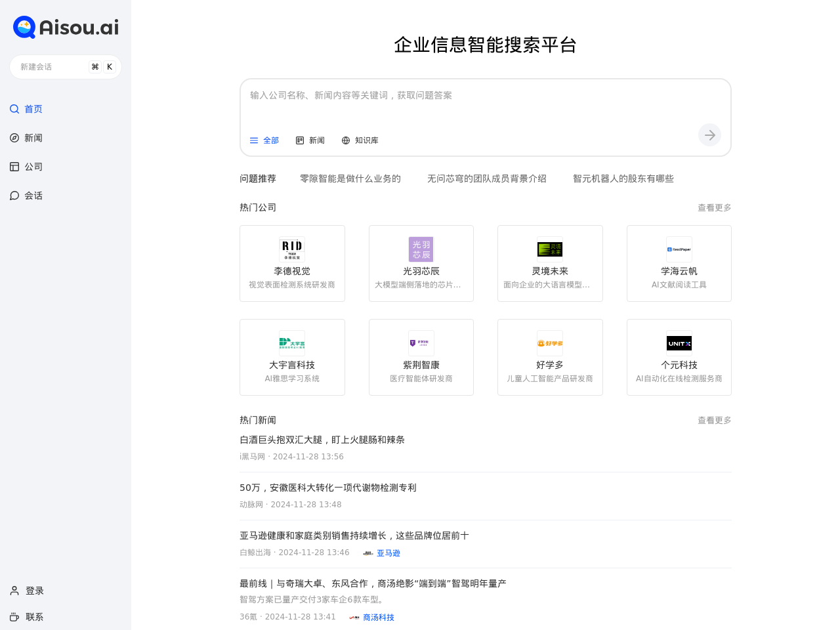Click the 全部 filter lines icon
This screenshot has width=840, height=630.
pyautogui.click(x=254, y=140)
